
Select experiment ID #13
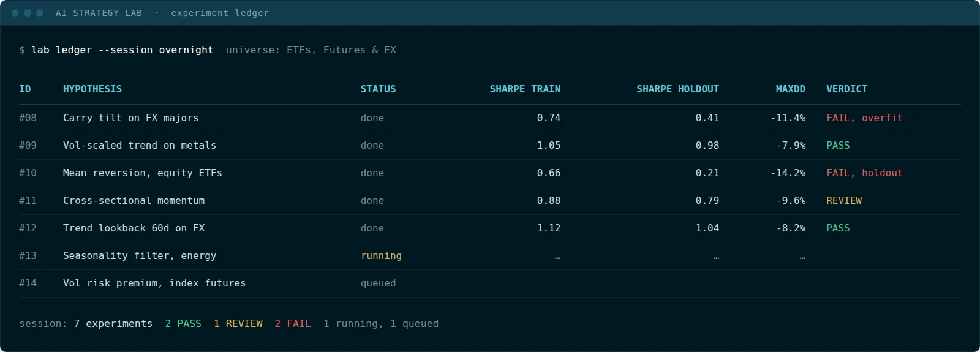pyautogui.click(x=28, y=256)
